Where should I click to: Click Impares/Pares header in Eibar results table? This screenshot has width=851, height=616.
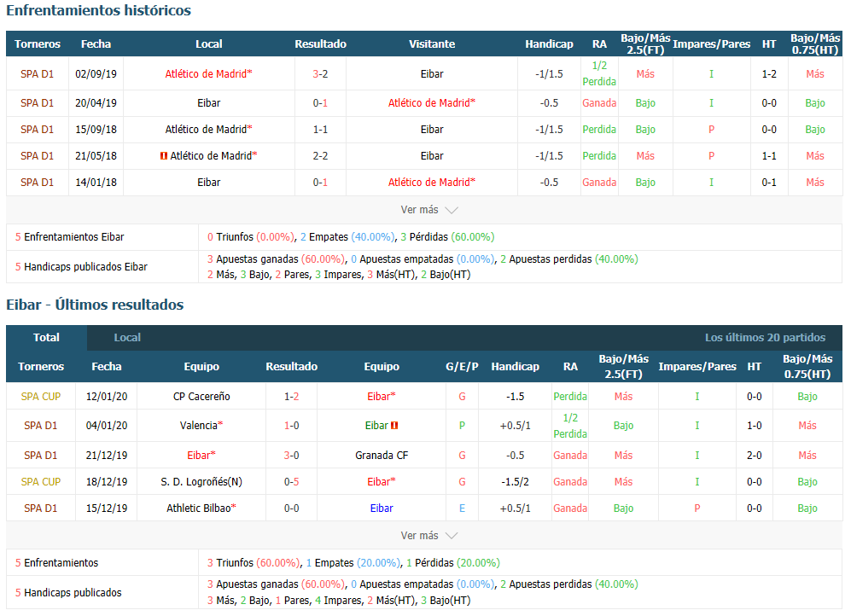697,367
